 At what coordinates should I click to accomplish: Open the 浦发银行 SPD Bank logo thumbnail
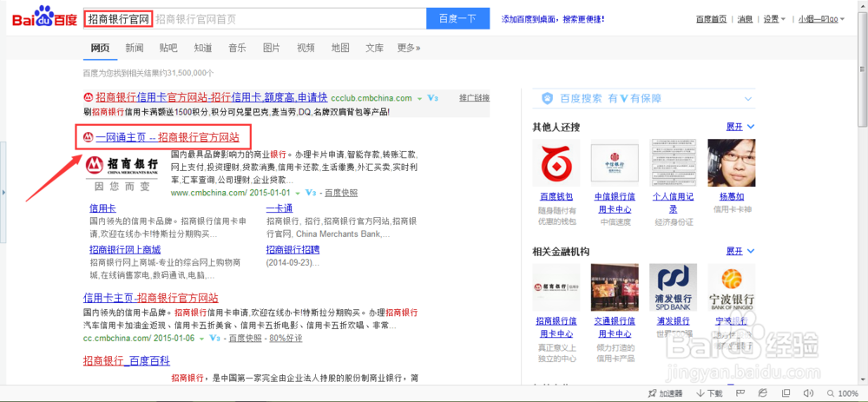(674, 287)
